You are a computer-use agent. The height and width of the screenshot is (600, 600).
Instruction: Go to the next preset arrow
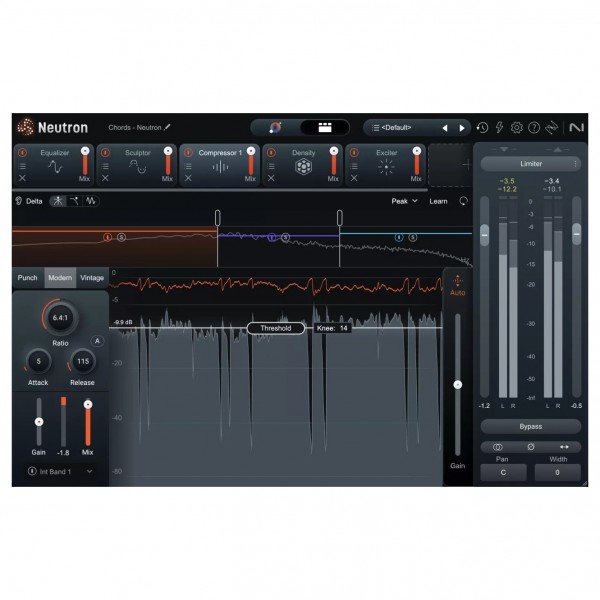click(x=462, y=128)
